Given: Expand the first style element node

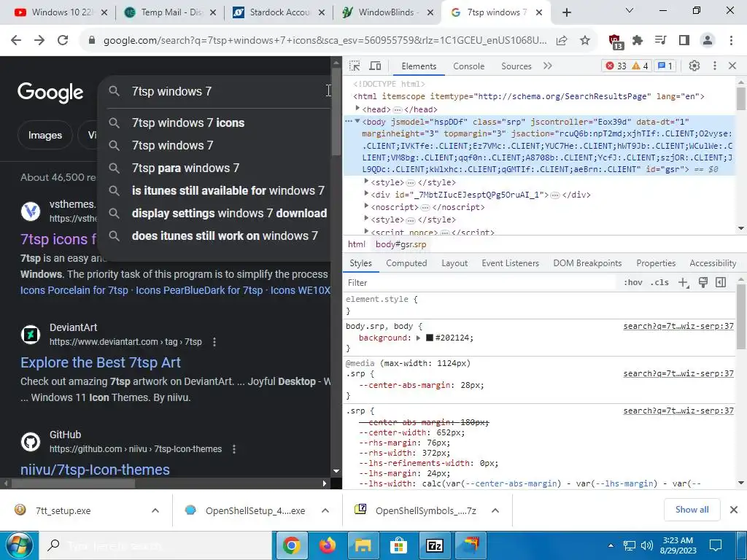Looking at the screenshot, I should 366,181.
